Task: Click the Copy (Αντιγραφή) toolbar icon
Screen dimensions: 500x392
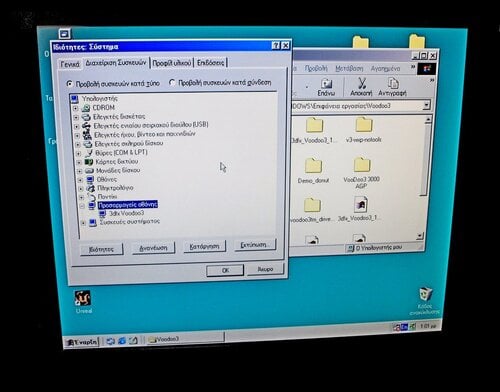Action: click(393, 83)
